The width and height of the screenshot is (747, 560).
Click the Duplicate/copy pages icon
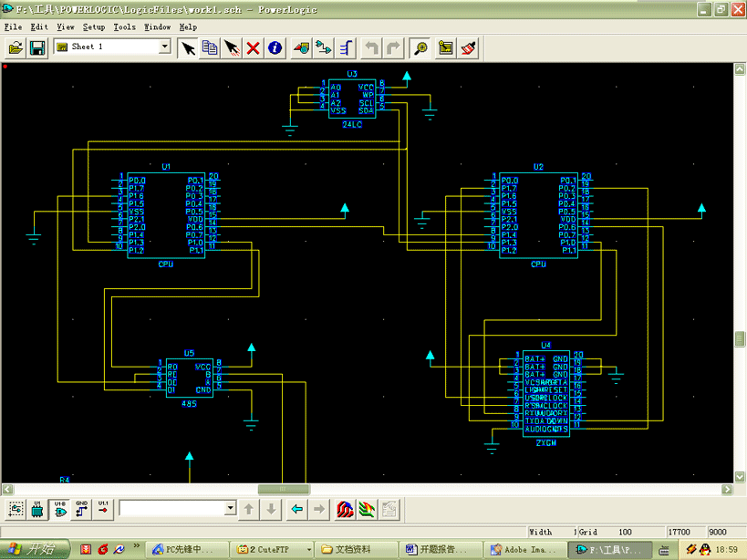(210, 47)
